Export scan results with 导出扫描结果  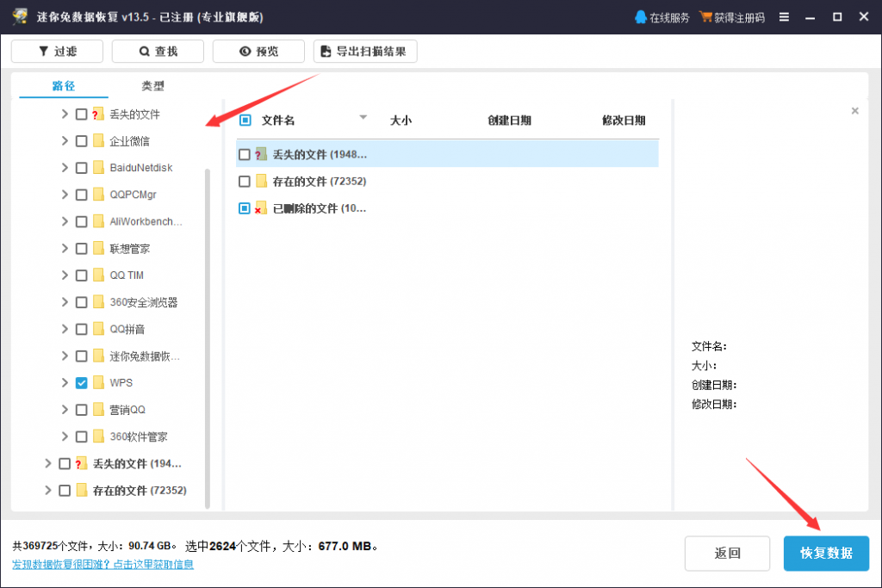click(x=365, y=51)
